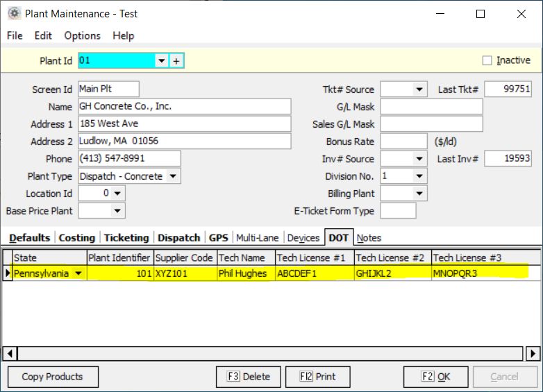Image resolution: width=543 pixels, height=392 pixels.
Task: Open the Billing Plant dropdown
Action: tap(419, 194)
